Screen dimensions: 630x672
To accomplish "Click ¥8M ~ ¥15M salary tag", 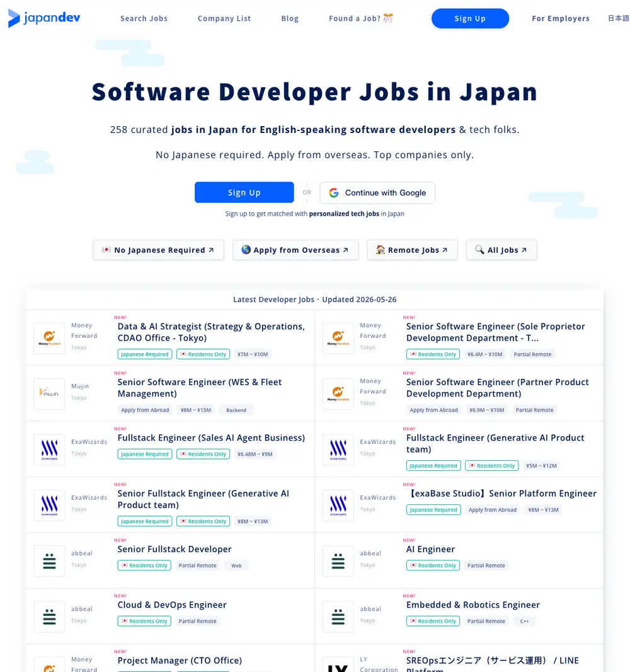I will point(196,410).
